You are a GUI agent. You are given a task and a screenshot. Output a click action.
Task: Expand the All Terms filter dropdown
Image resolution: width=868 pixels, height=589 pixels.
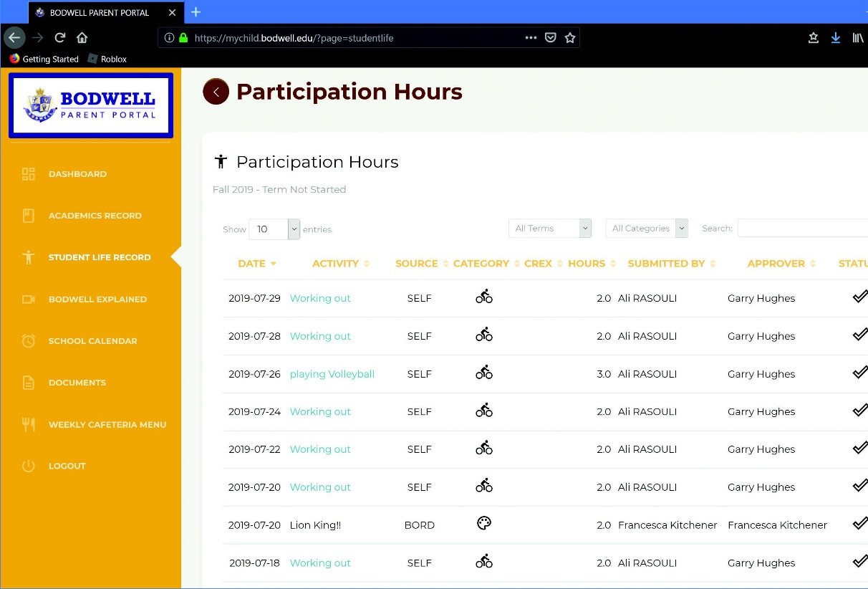tap(550, 229)
